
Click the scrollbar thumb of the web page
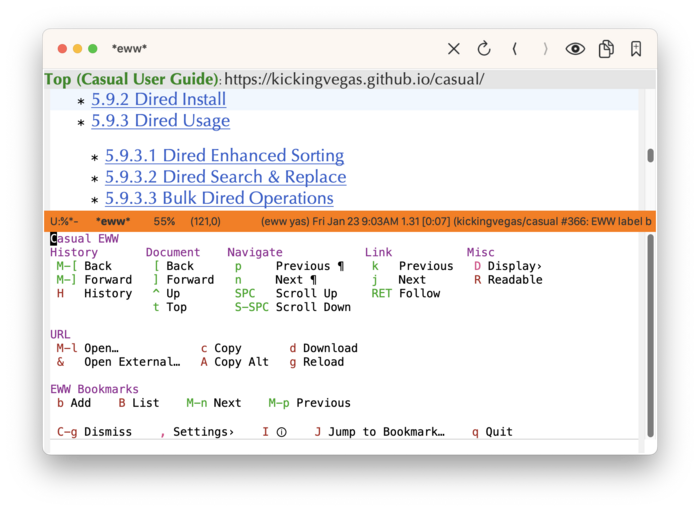pyautogui.click(x=651, y=156)
